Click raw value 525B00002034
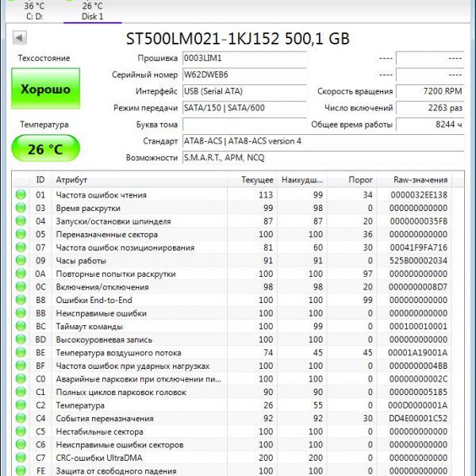The width and height of the screenshot is (476, 476). point(418,261)
